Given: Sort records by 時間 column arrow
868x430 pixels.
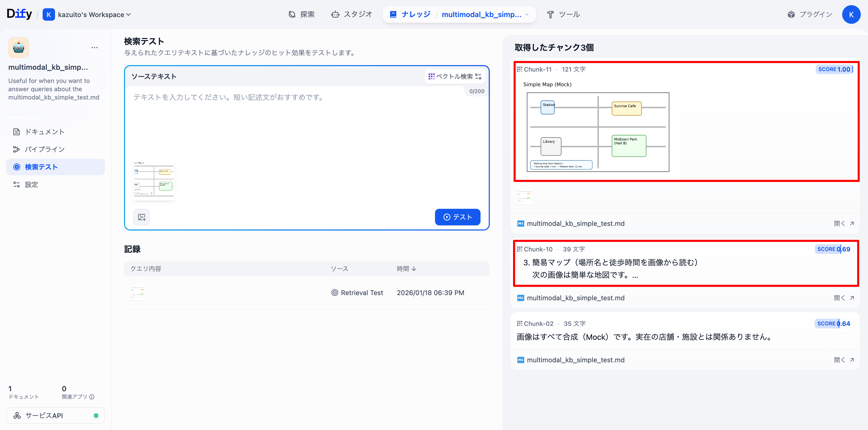Looking at the screenshot, I should pos(414,268).
